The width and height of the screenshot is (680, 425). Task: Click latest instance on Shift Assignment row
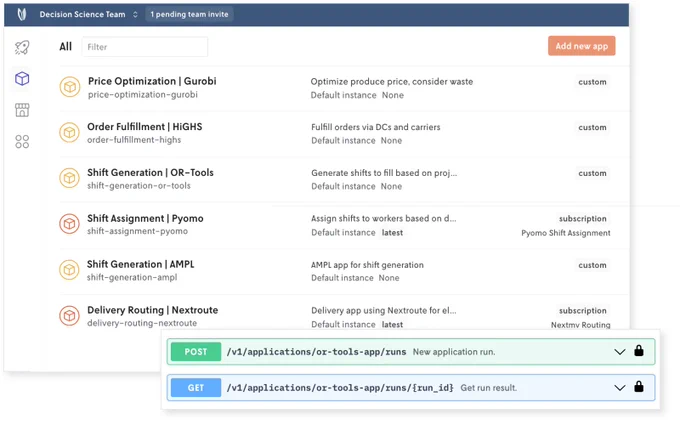[x=392, y=233]
